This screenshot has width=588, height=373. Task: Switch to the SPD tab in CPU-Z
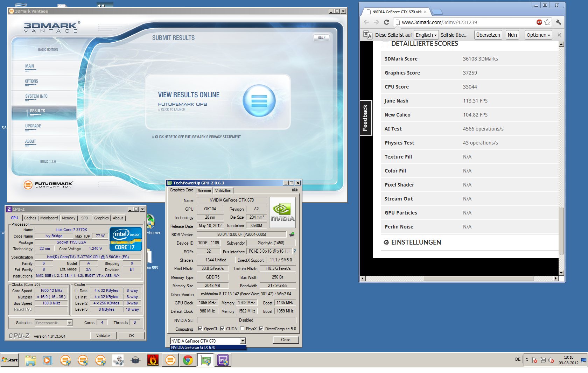click(x=85, y=218)
